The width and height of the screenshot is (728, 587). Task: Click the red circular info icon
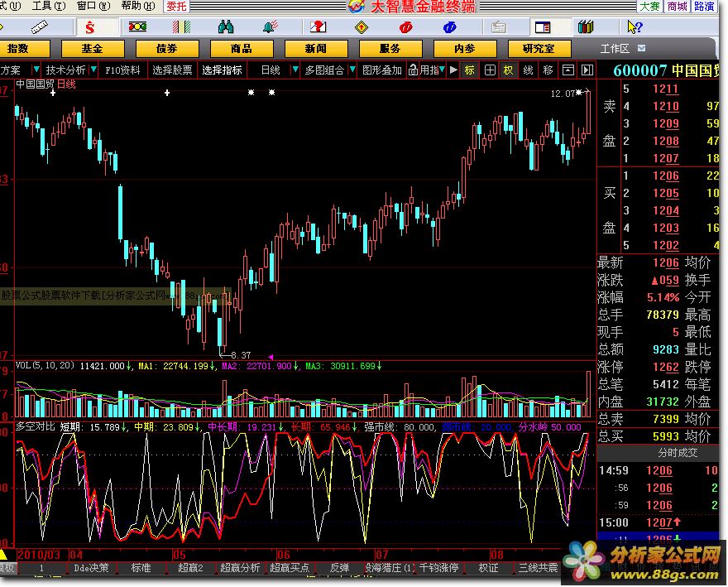click(x=405, y=27)
